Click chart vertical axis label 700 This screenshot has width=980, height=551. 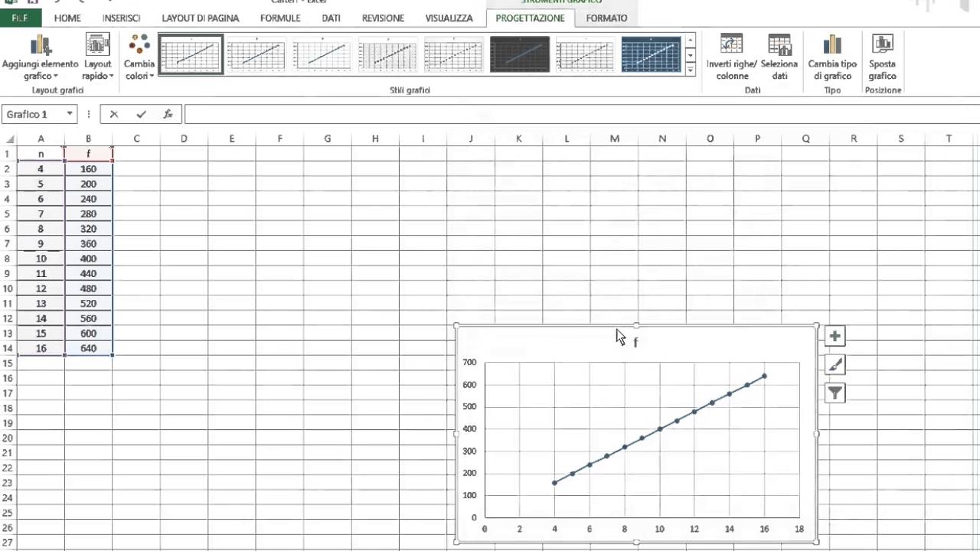(469, 362)
